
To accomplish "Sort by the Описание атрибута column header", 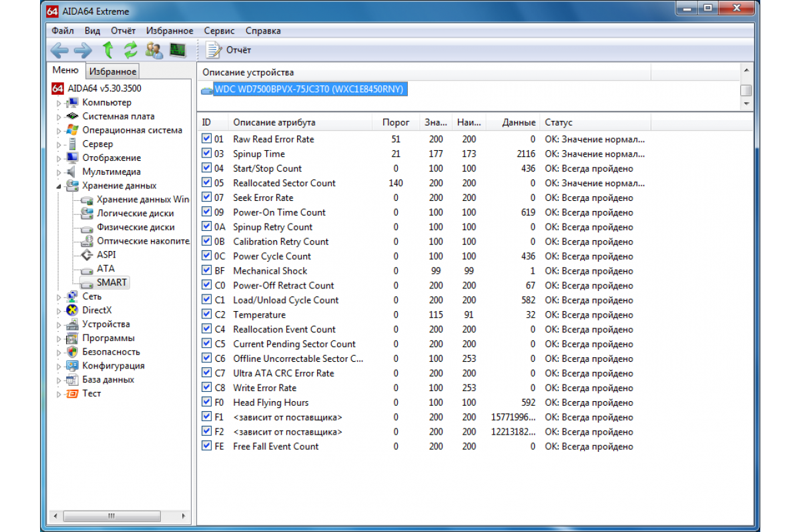I will click(300, 122).
